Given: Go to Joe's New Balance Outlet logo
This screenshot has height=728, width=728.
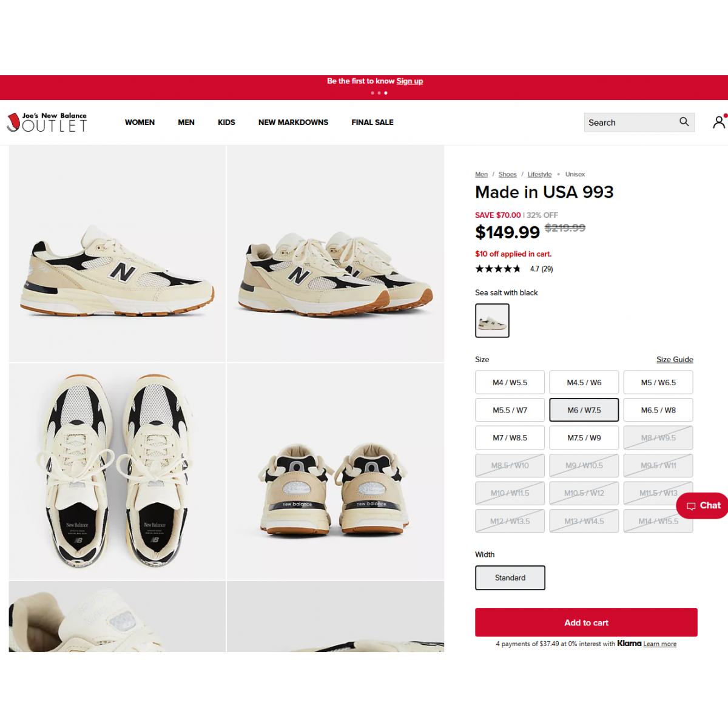Looking at the screenshot, I should tap(47, 122).
